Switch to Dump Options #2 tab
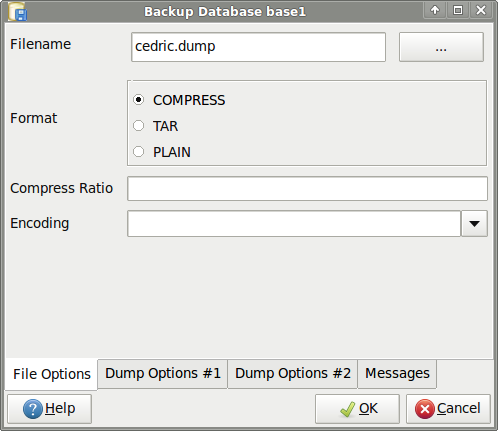The height and width of the screenshot is (431, 498). point(293,374)
